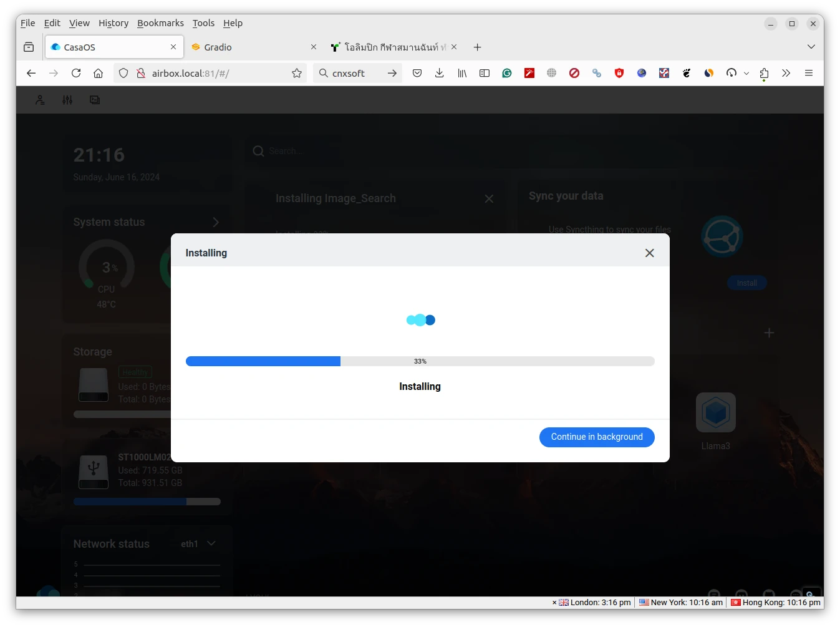Viewport: 840px width, 627px height.
Task: Click the insecure connection padlock icon
Action: coord(141,73)
